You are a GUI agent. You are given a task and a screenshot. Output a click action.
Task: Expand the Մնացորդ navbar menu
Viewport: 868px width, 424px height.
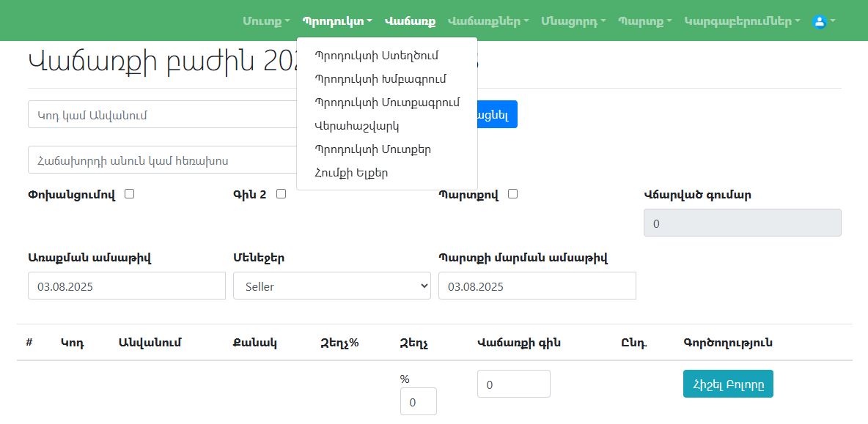tap(573, 21)
